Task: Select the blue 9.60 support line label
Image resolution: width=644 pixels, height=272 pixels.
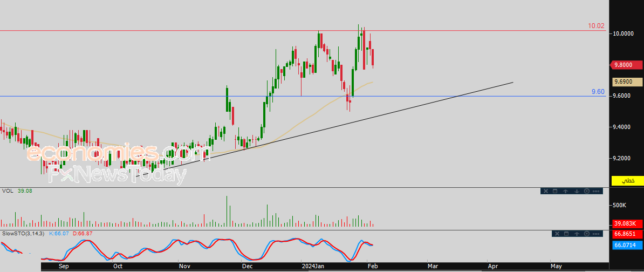Action: pos(598,92)
